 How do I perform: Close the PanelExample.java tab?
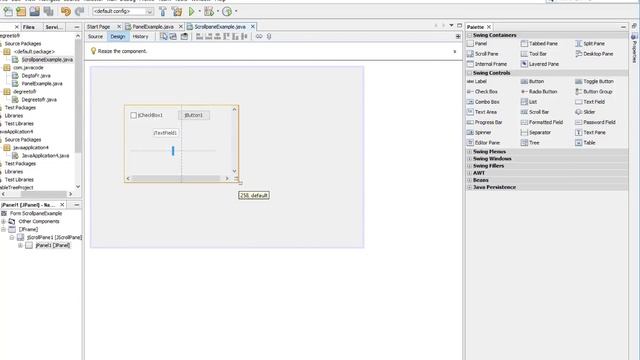181,27
